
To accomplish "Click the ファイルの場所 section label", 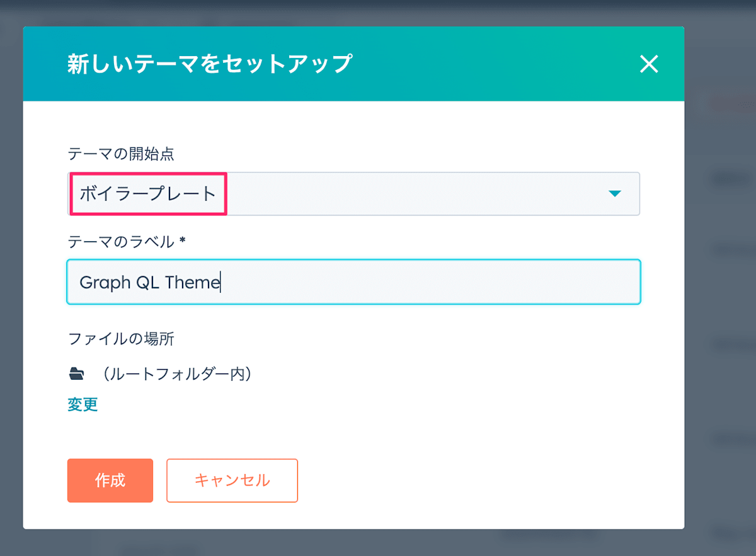I will pyautogui.click(x=121, y=339).
